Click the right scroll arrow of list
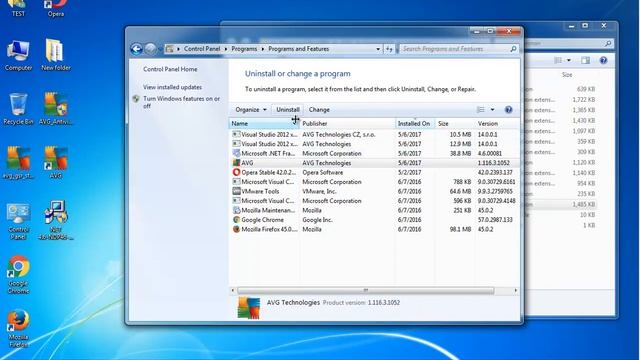640x360 pixels. pyautogui.click(x=516, y=290)
